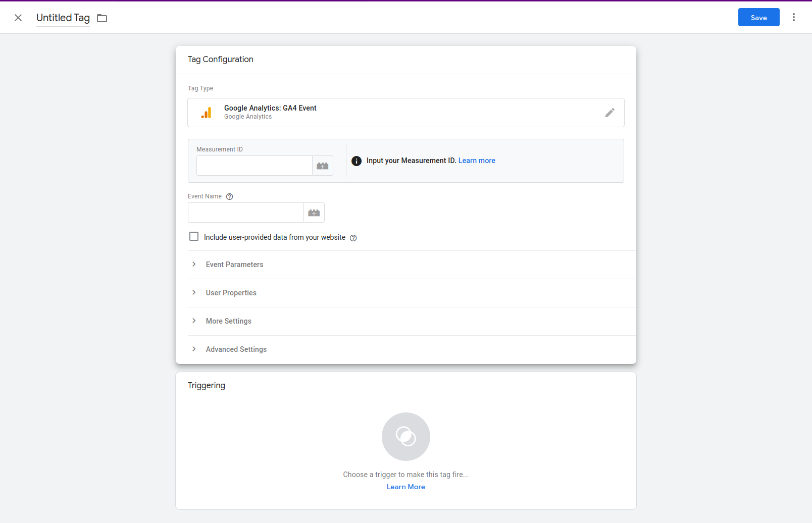Click the Google Analytics bar chart icon
The image size is (812, 523).
(x=206, y=113)
